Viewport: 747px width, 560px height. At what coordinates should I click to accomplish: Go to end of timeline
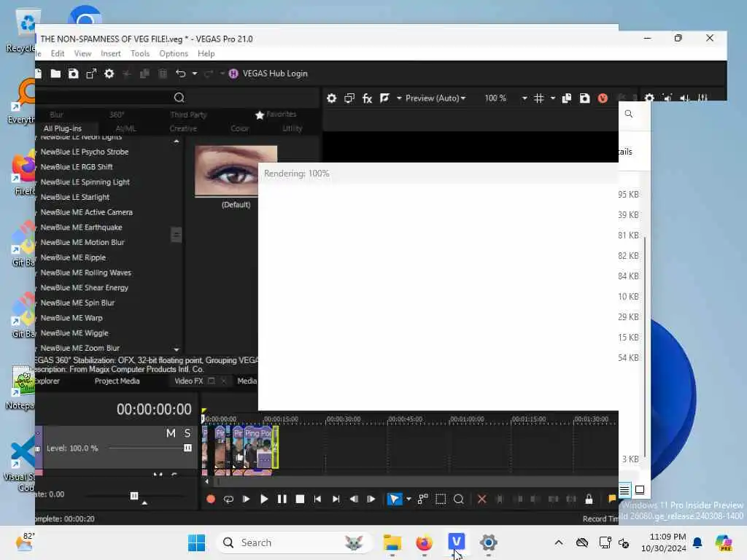pyautogui.click(x=336, y=499)
